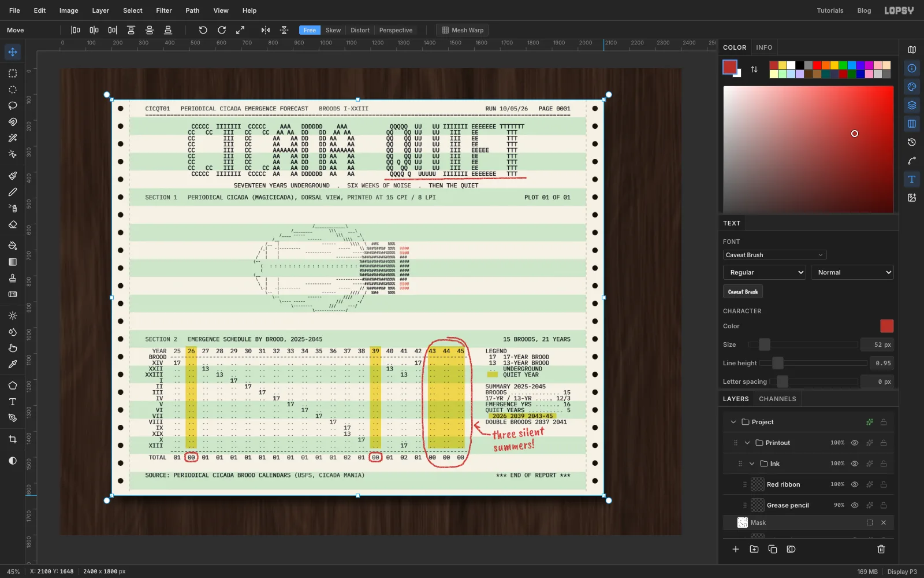The width and height of the screenshot is (924, 578).
Task: Open the Regular font style dropdown
Action: [765, 272]
